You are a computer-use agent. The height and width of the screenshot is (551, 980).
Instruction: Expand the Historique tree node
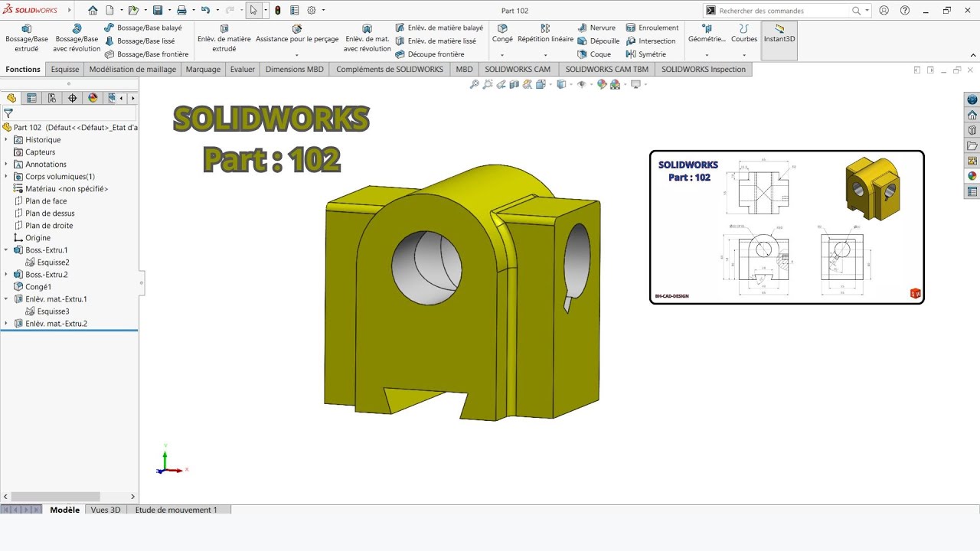click(6, 140)
